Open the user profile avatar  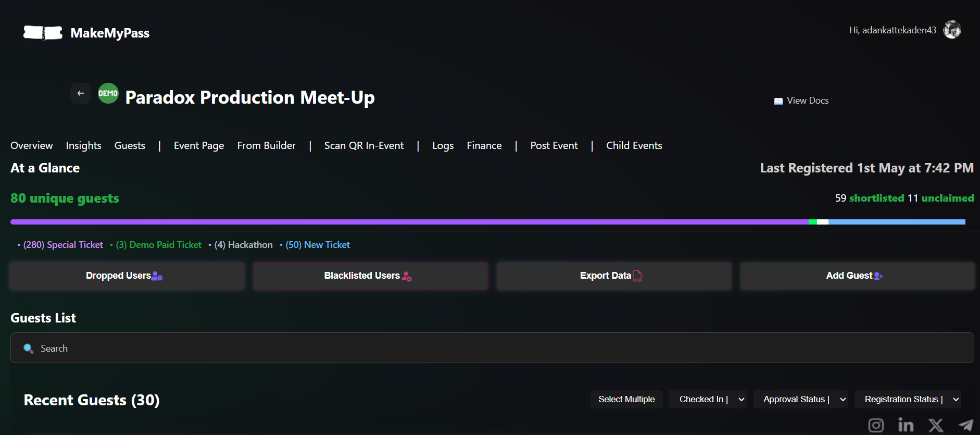[x=952, y=30]
